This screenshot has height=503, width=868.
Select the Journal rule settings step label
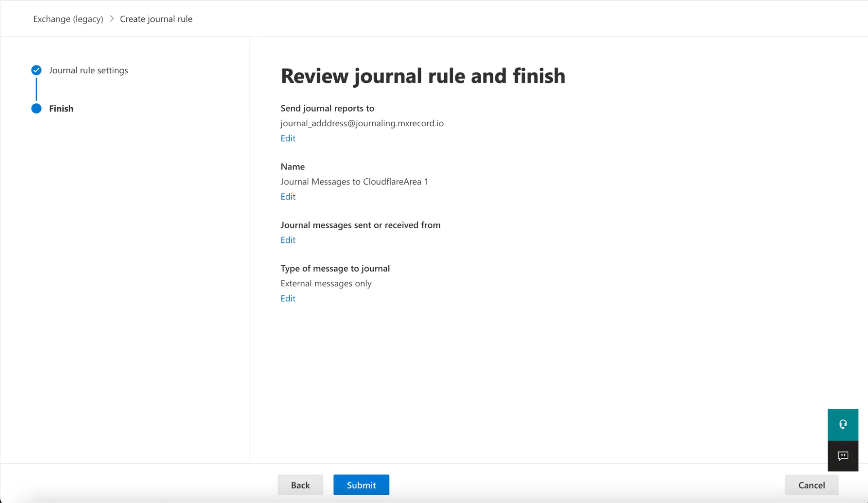(89, 70)
